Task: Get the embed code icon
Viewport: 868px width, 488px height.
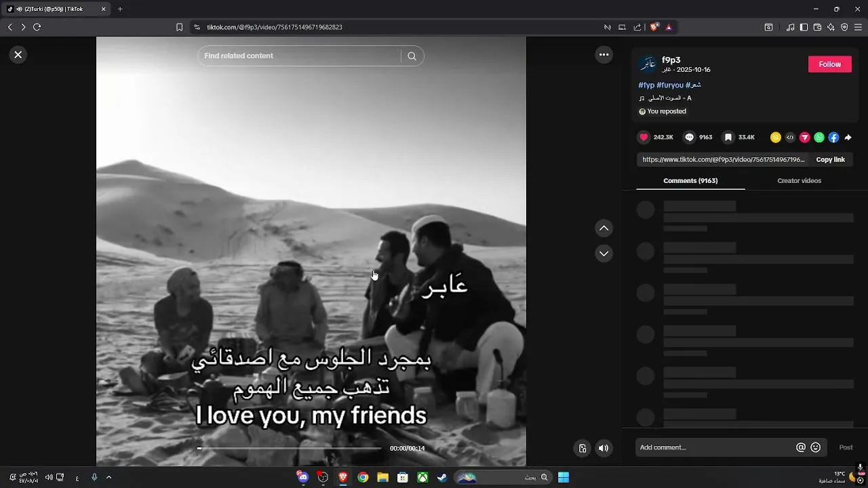Action: coord(790,138)
